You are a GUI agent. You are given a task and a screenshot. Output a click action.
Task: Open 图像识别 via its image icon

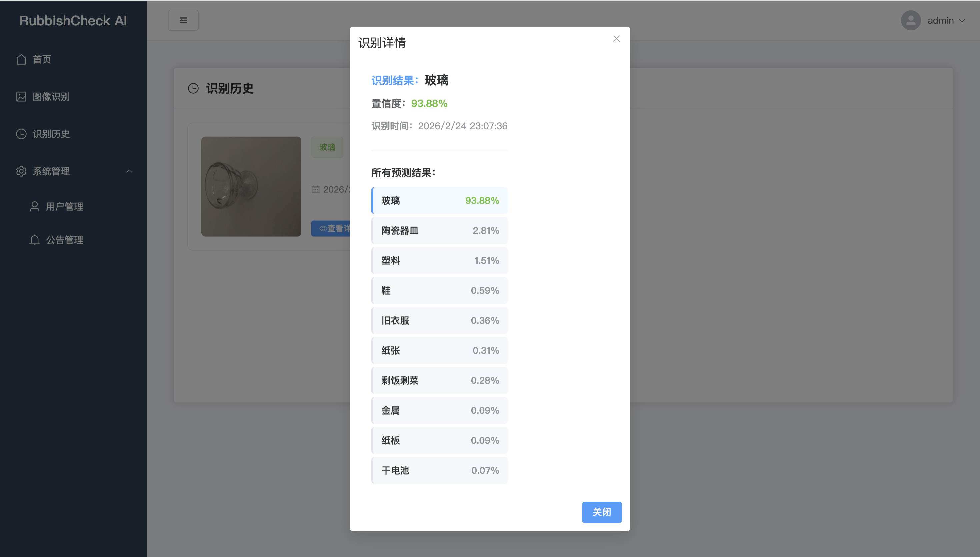pyautogui.click(x=21, y=97)
